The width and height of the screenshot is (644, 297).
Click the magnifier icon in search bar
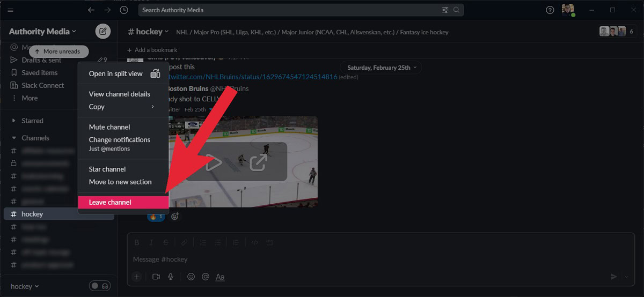(x=457, y=10)
